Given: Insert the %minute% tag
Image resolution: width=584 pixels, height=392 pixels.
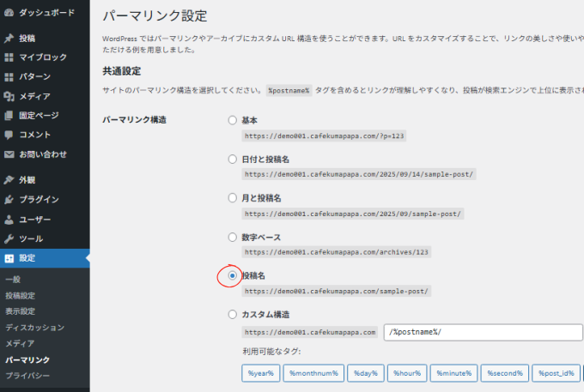Looking at the screenshot, I should [x=453, y=373].
